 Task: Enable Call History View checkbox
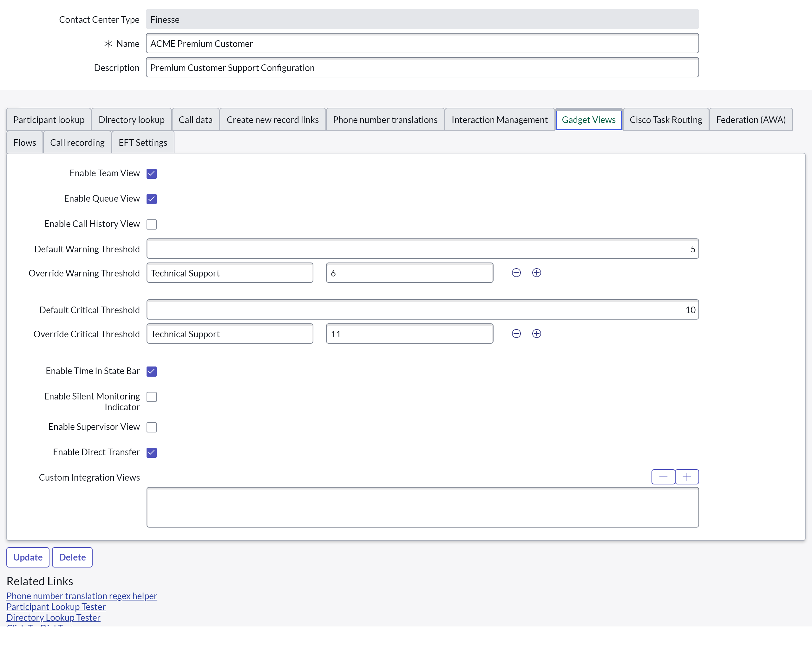tap(151, 224)
